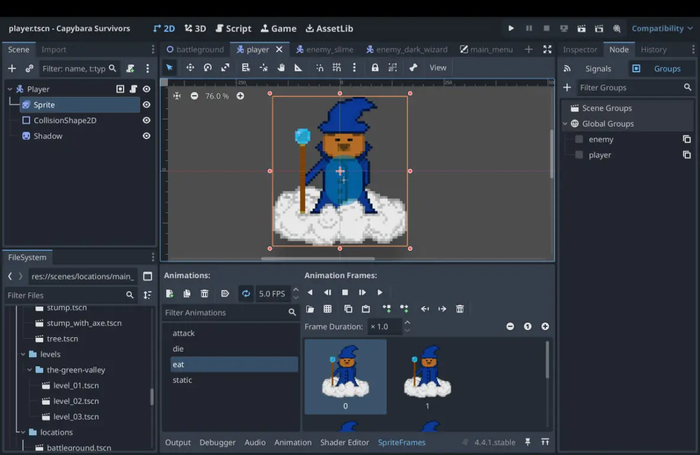Collapse the Global Groups section
The height and width of the screenshot is (455, 700).
[x=565, y=124]
